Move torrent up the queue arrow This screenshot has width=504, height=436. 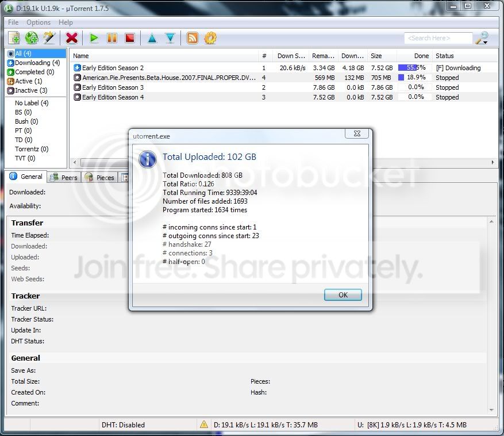[152, 39]
